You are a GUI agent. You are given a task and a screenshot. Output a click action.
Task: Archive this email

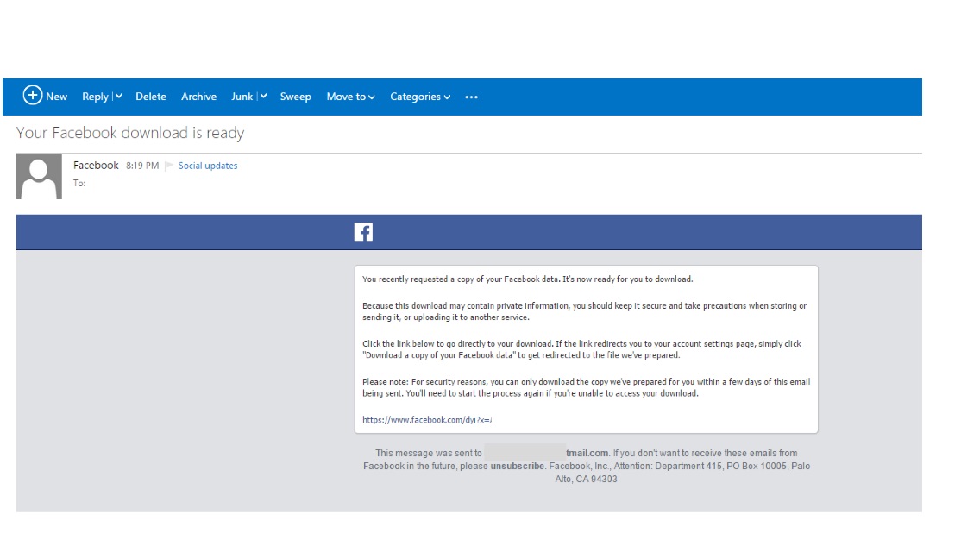click(x=198, y=97)
